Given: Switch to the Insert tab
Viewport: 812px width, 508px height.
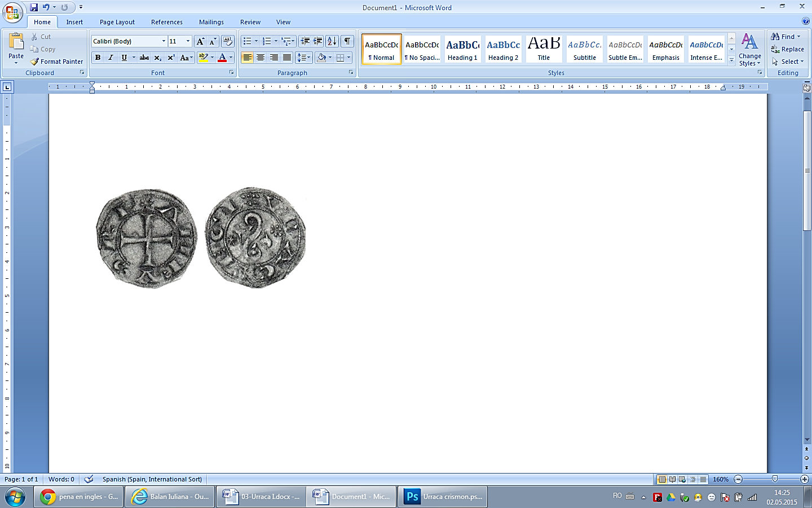Looking at the screenshot, I should tap(74, 22).
